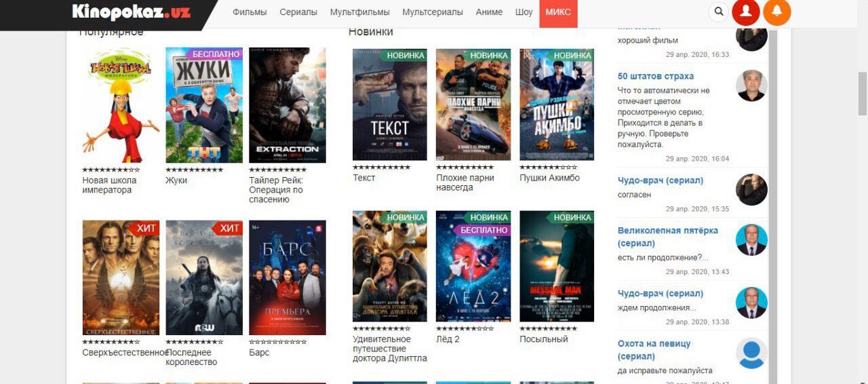The image size is (868, 384).
Task: Click avatar beside 50 штатов страха comment
Action: point(751,85)
